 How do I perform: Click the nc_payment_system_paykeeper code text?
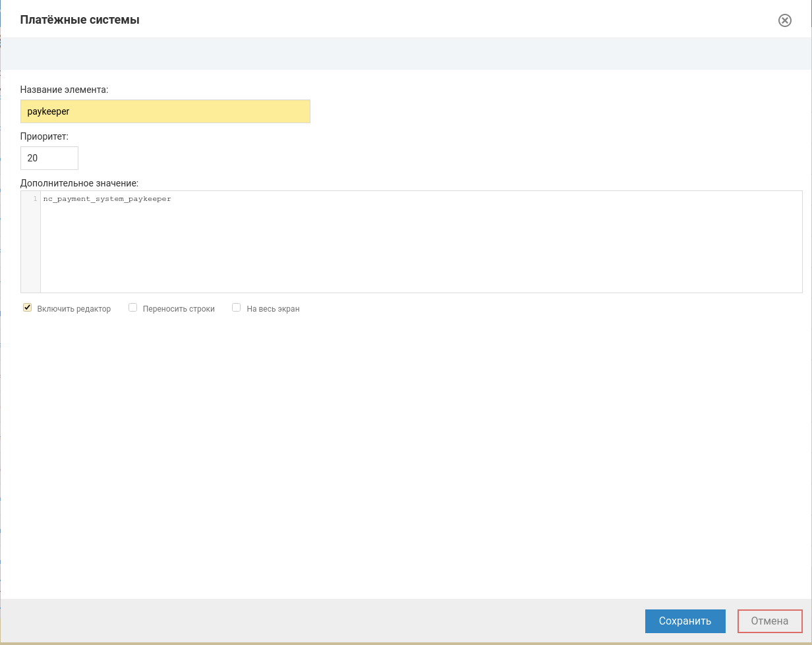tap(107, 199)
